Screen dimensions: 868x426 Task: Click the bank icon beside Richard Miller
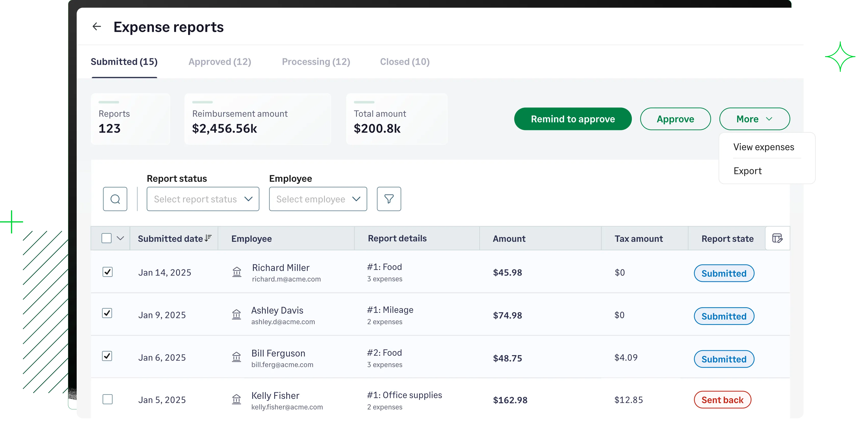237,272
